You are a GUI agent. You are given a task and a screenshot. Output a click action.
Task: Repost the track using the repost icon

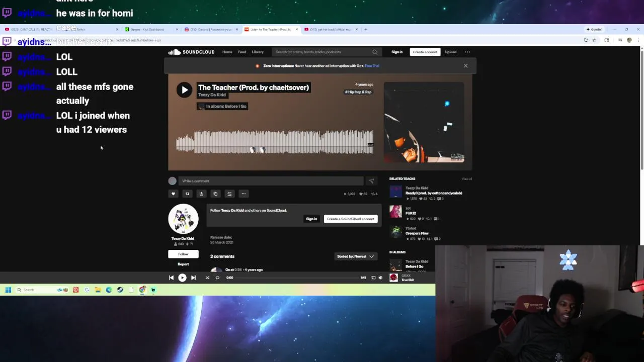tap(187, 194)
